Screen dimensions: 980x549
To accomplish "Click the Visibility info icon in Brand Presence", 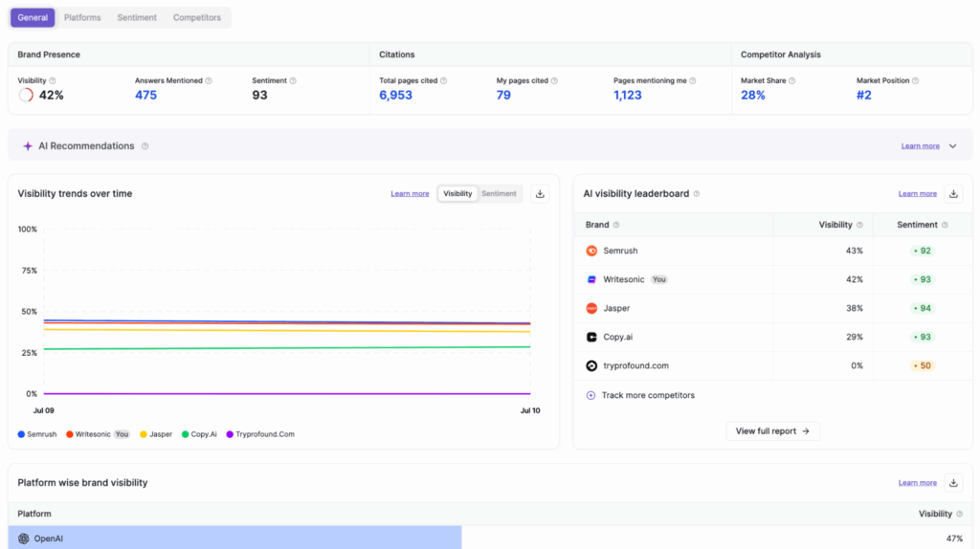I will (53, 80).
